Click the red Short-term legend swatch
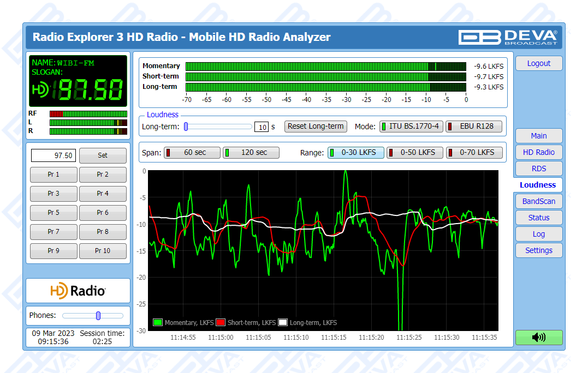The image size is (588, 373). pyautogui.click(x=221, y=322)
